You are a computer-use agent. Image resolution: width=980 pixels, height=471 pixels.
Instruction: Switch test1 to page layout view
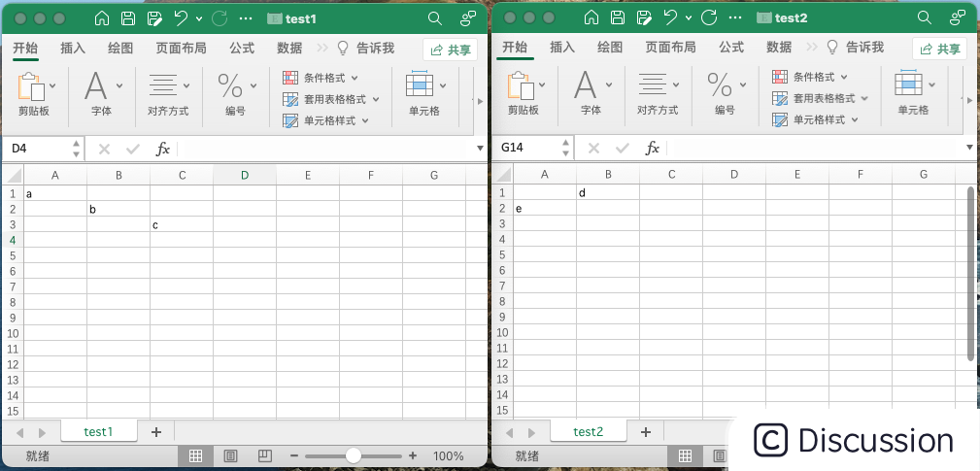coord(230,456)
